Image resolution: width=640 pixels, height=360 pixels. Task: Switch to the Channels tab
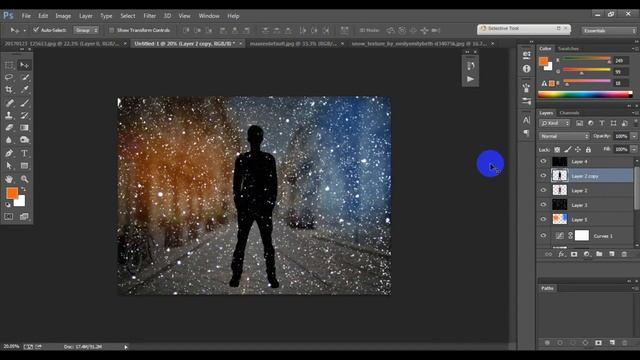coord(569,113)
